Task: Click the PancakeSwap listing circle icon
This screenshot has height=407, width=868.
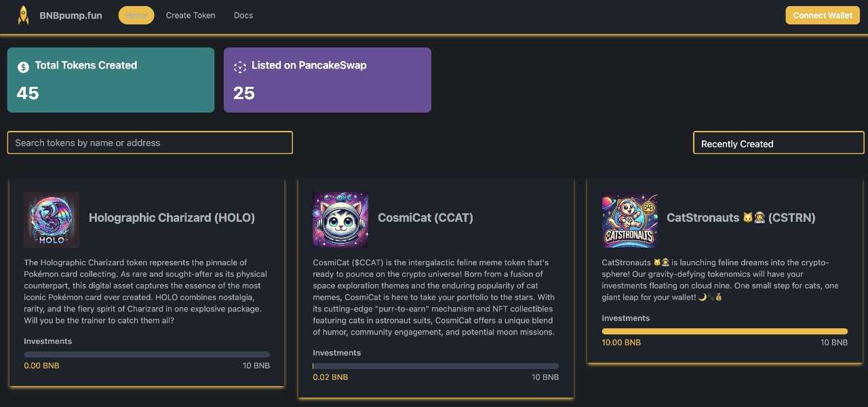Action: click(239, 66)
